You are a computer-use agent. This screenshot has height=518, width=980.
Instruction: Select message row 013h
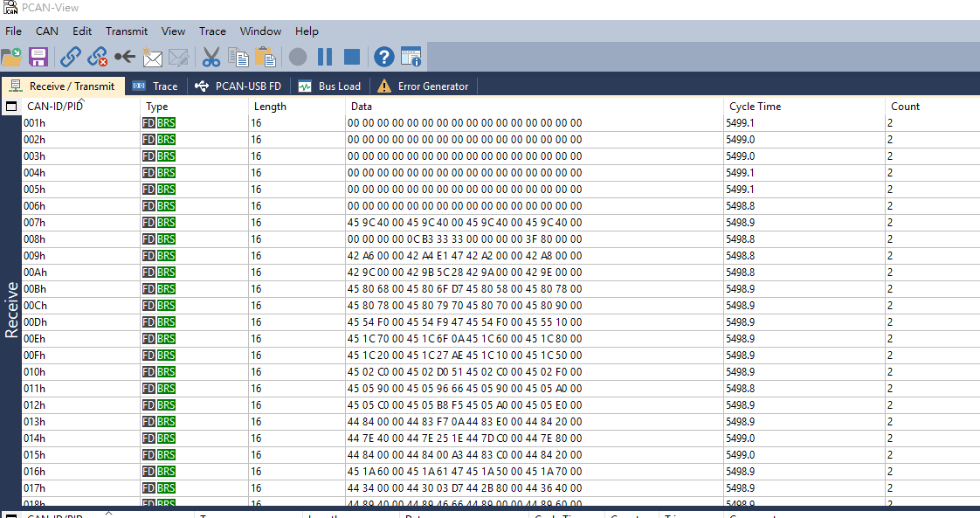pos(500,422)
